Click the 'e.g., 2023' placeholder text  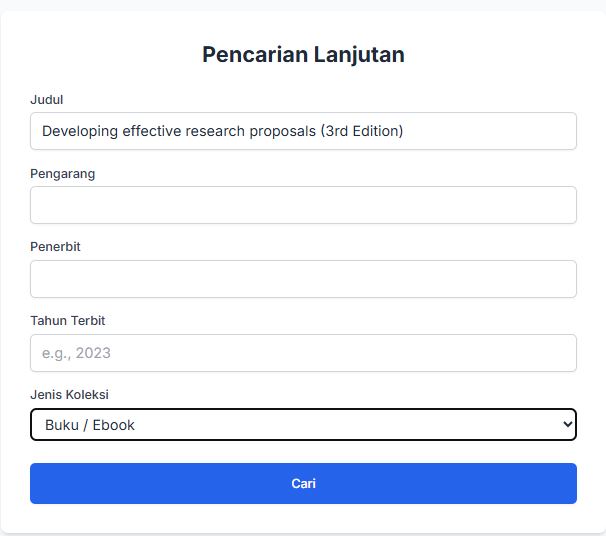click(76, 353)
